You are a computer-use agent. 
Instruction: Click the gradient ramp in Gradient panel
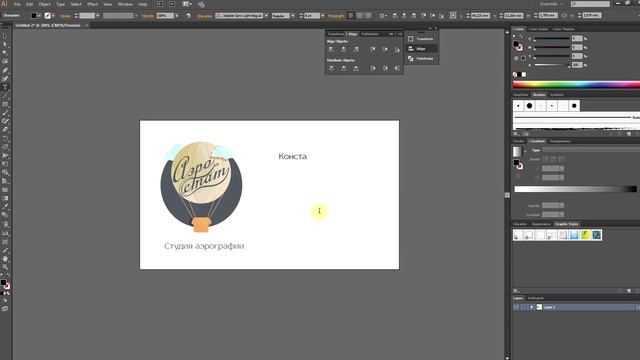576,189
